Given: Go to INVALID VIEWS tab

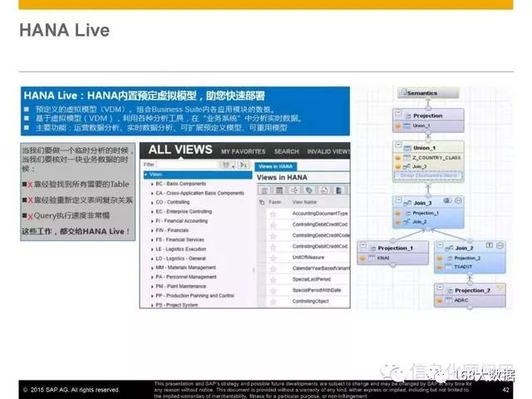Looking at the screenshot, I should pyautogui.click(x=328, y=151).
